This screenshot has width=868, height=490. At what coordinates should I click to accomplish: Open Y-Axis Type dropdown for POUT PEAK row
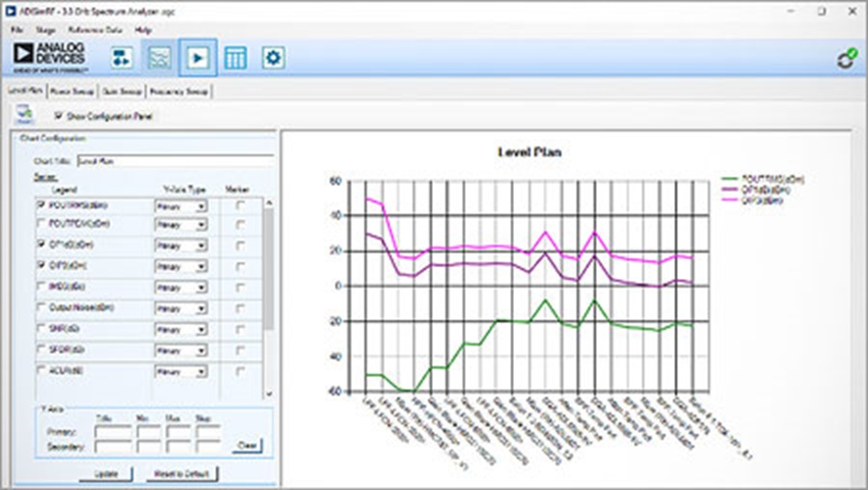(181, 225)
